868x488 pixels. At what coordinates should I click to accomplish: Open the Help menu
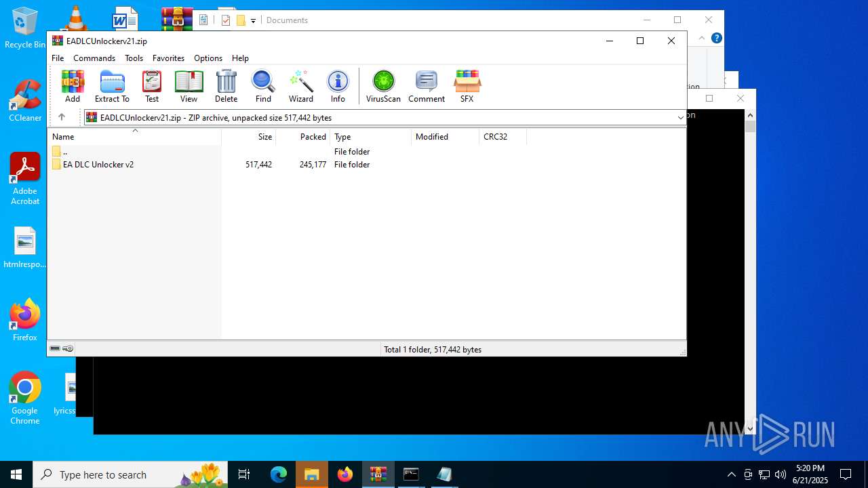[x=240, y=58]
